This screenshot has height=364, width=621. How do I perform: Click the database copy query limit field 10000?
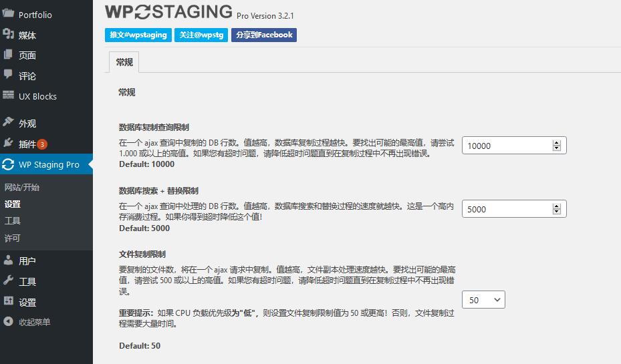[x=514, y=146]
